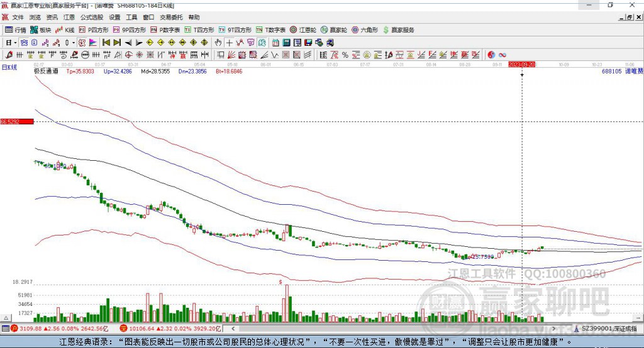The height and width of the screenshot is (348, 644).
Task: Toggle the blue network chart icon
Action: click(x=25, y=43)
